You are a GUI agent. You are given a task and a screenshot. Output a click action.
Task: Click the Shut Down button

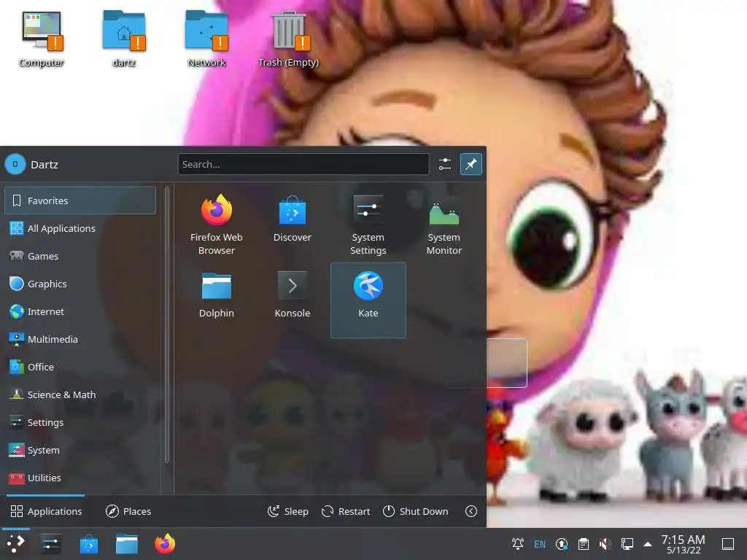pyautogui.click(x=415, y=511)
